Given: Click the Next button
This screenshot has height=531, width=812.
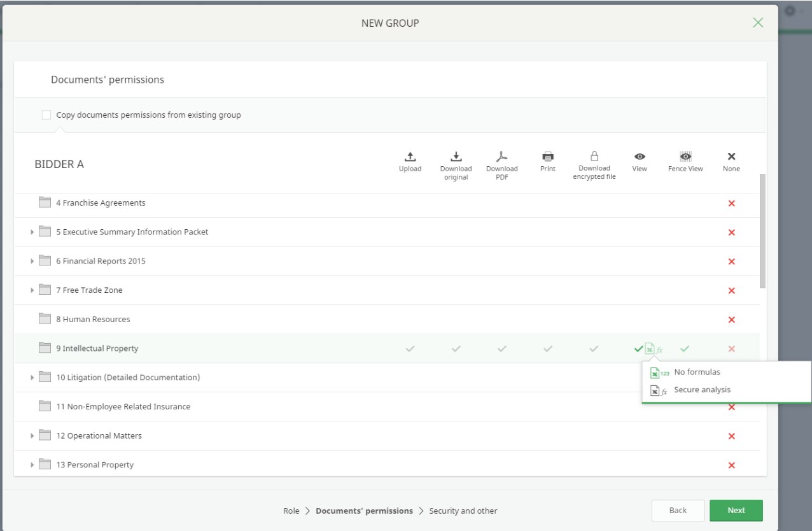Looking at the screenshot, I should pyautogui.click(x=736, y=510).
